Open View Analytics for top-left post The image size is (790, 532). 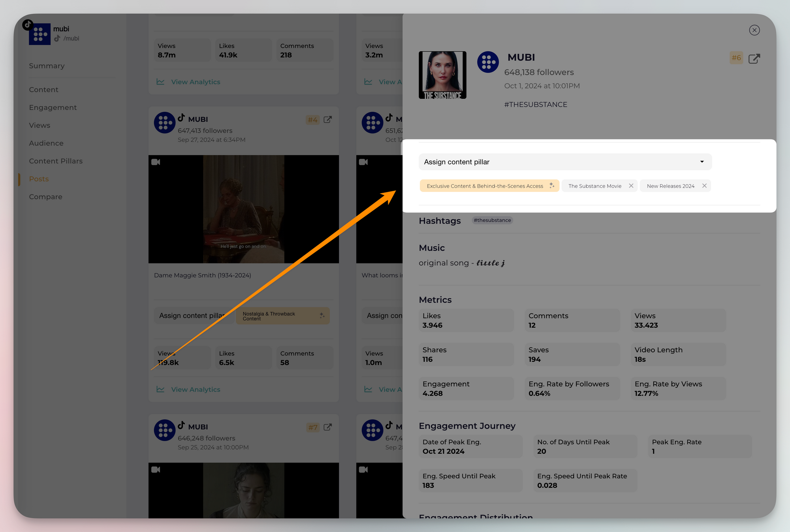point(196,82)
